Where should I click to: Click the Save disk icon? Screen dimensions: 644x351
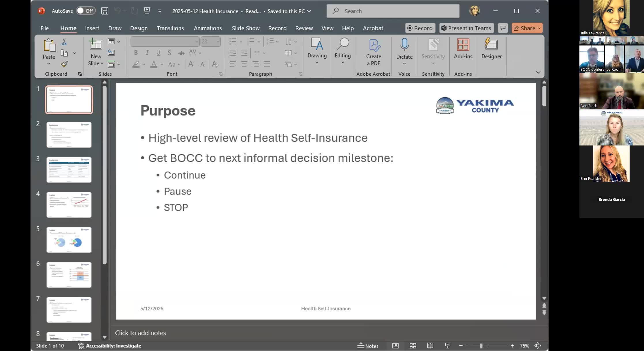tap(105, 11)
